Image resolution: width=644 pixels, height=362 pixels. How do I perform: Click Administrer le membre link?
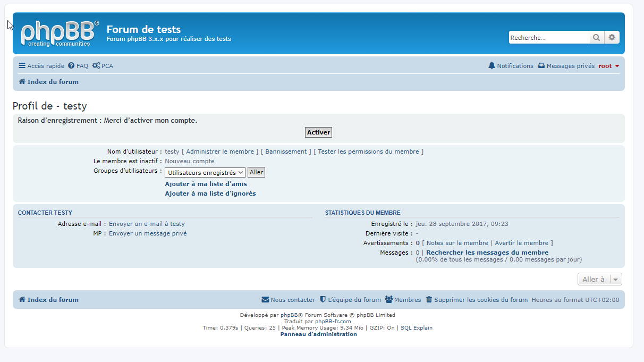220,151
